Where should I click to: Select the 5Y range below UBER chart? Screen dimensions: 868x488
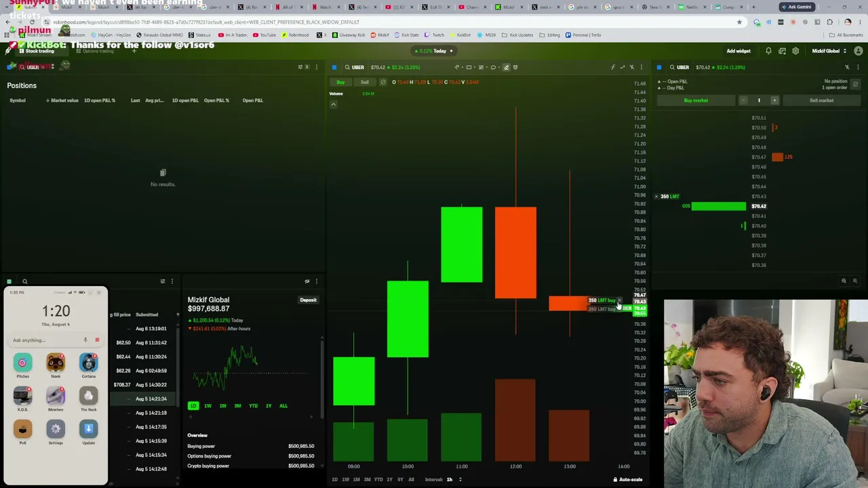pyautogui.click(x=400, y=480)
